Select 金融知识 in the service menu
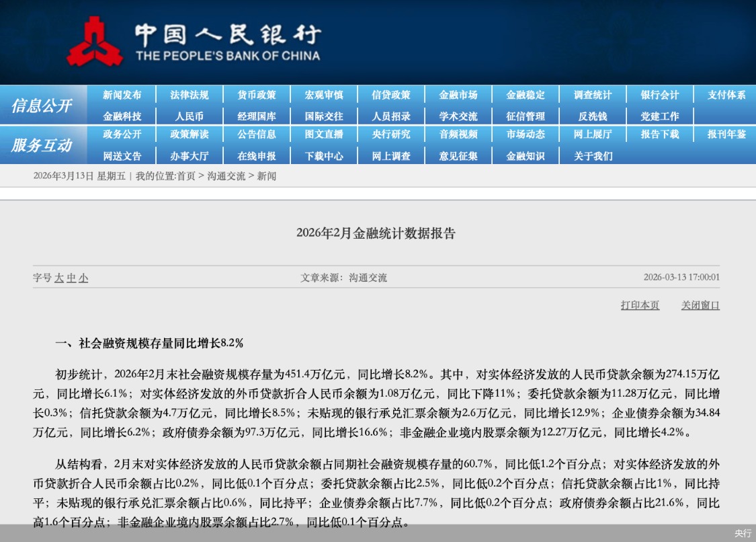This screenshot has width=756, height=542. point(526,155)
